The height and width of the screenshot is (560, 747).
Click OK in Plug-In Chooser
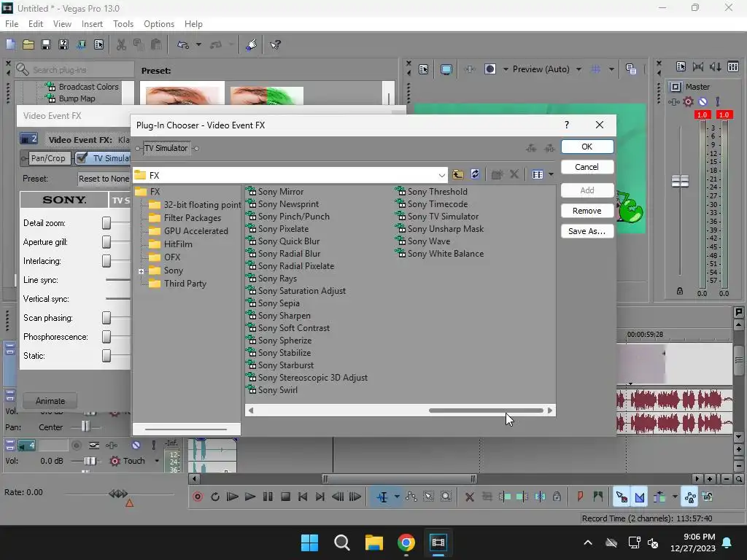587,147
